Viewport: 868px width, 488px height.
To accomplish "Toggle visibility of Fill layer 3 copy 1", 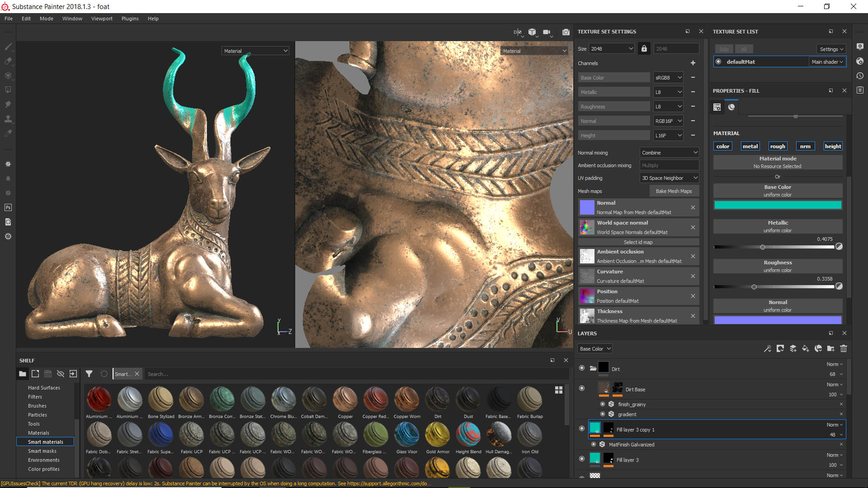I will point(582,428).
